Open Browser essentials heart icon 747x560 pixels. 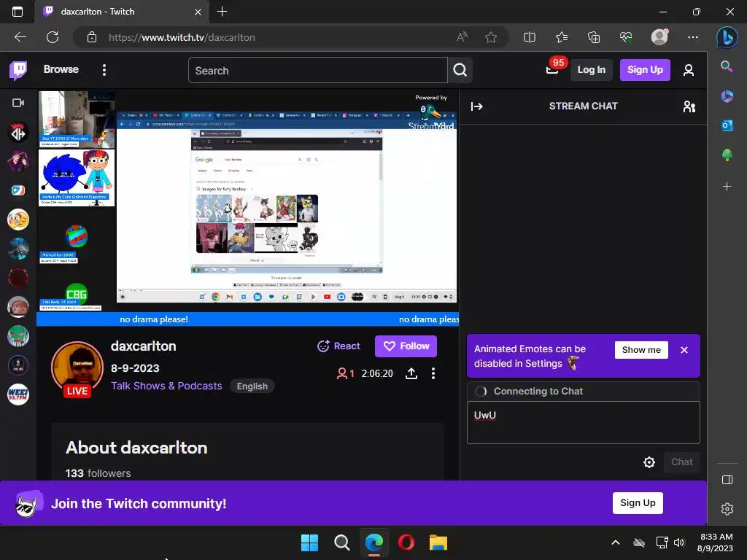pyautogui.click(x=626, y=37)
